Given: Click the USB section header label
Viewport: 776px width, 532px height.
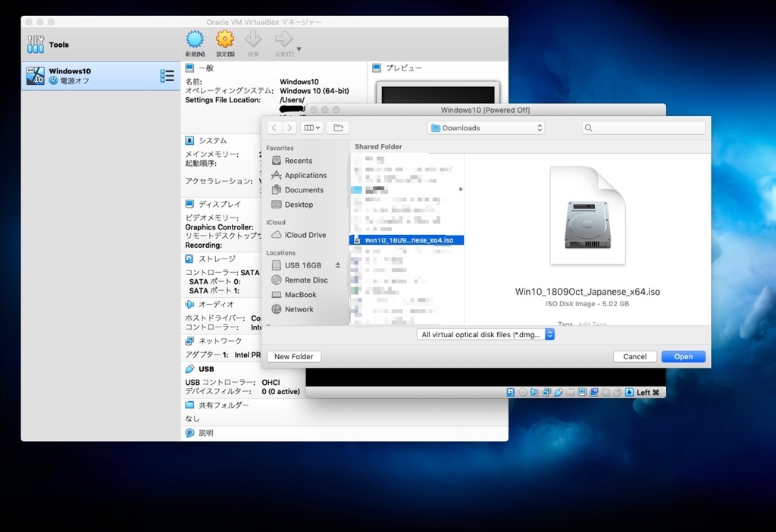Looking at the screenshot, I should coord(206,369).
